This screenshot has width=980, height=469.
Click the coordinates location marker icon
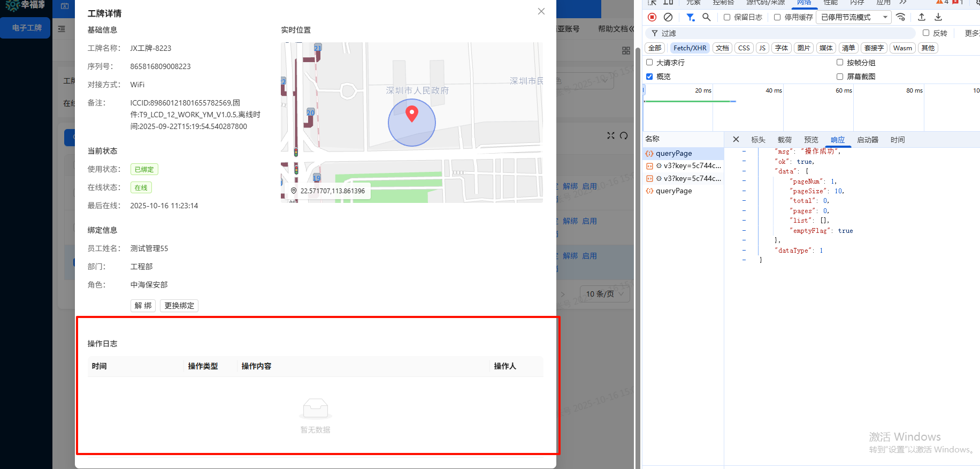point(294,191)
